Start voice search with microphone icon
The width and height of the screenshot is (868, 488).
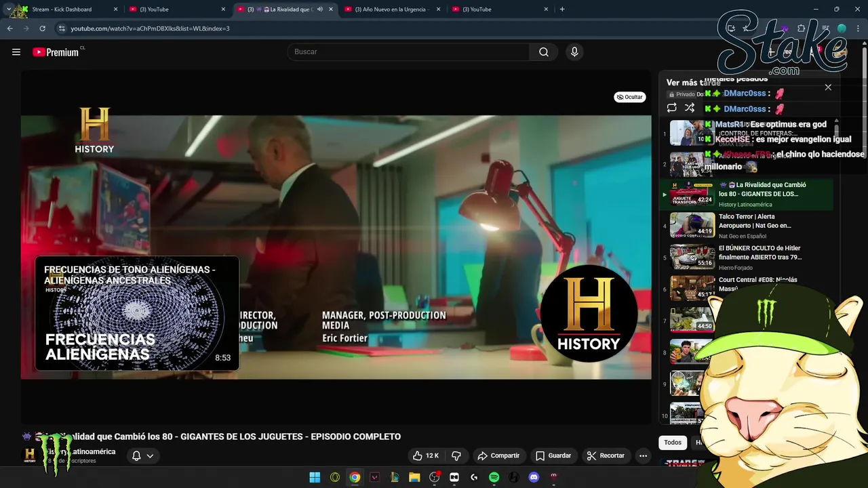pos(574,52)
